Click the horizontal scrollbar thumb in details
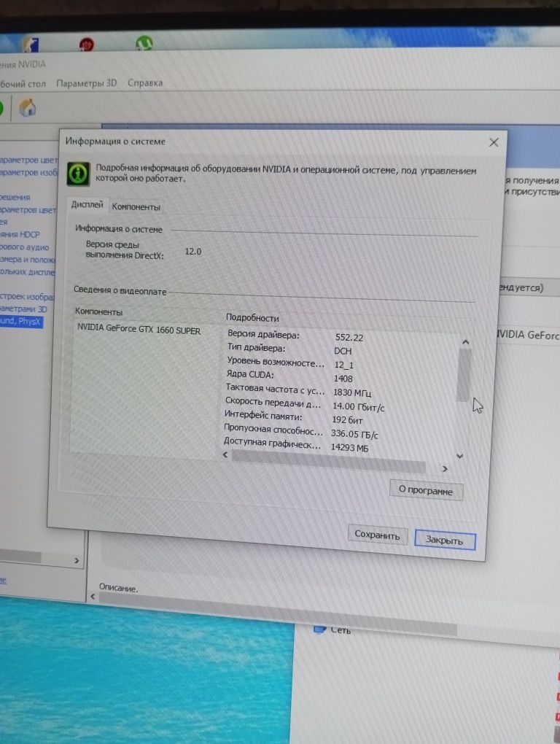 pyautogui.click(x=328, y=461)
